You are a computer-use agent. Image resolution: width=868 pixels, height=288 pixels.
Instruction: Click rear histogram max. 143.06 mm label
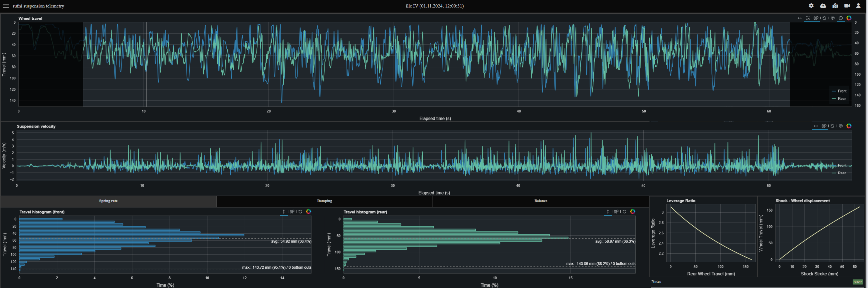601,264
